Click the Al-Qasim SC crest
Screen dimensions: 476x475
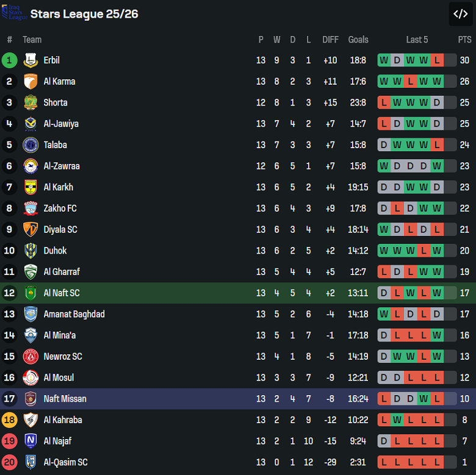coord(31,462)
